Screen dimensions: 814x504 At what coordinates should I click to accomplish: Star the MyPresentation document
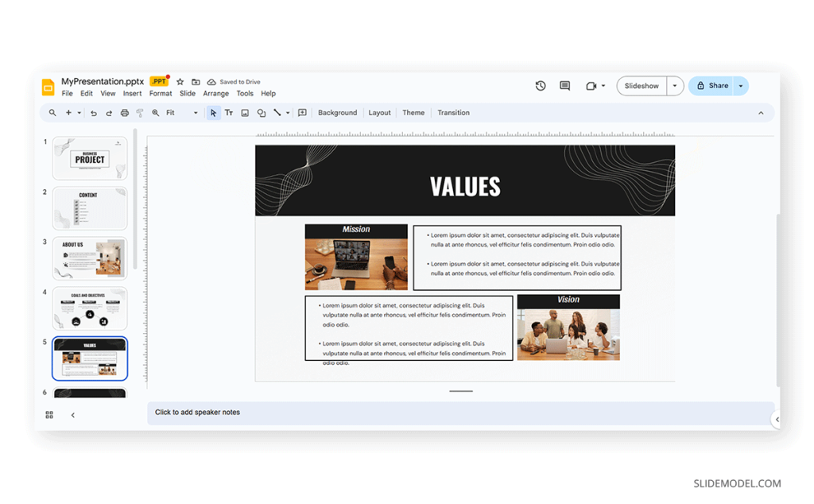180,81
